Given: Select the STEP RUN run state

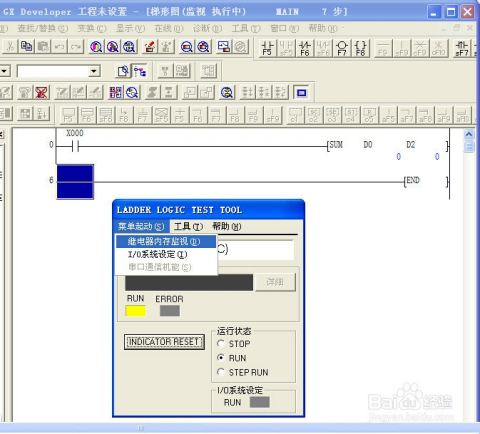Looking at the screenshot, I should [x=243, y=372].
